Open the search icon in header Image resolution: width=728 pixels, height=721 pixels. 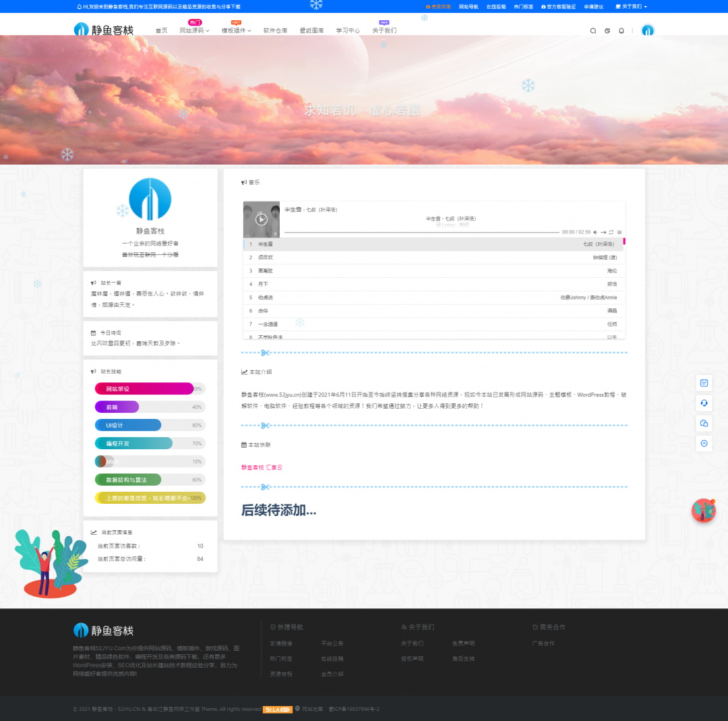click(x=593, y=30)
